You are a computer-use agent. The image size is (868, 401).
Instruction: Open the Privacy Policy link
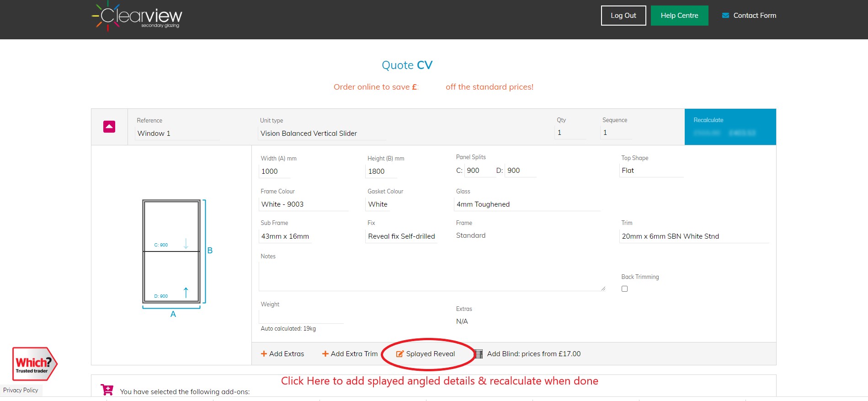pyautogui.click(x=21, y=390)
